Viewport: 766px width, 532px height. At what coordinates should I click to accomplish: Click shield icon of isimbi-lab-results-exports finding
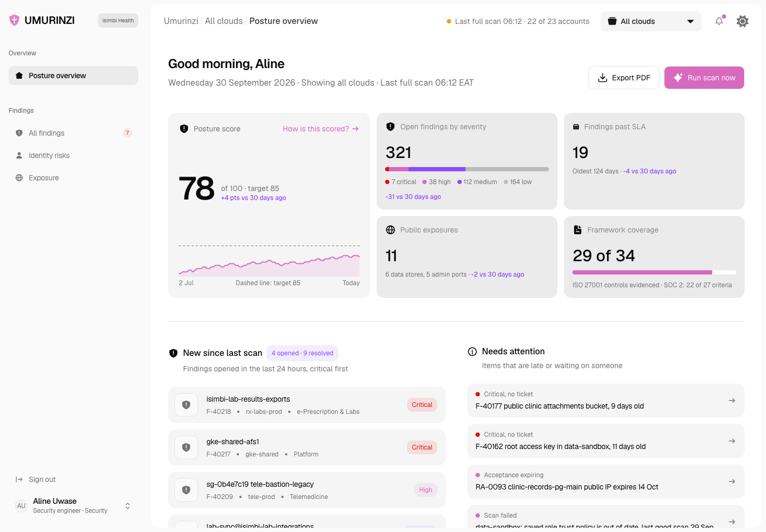[x=186, y=405]
